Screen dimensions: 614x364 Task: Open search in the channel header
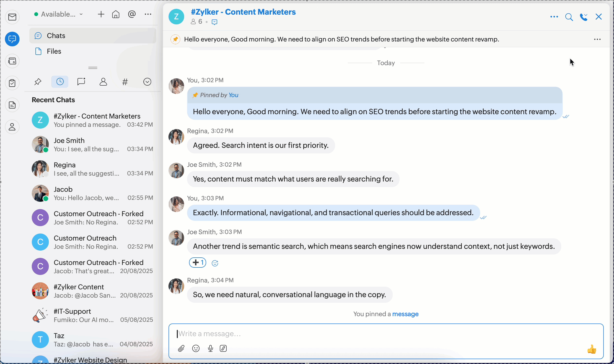(569, 17)
